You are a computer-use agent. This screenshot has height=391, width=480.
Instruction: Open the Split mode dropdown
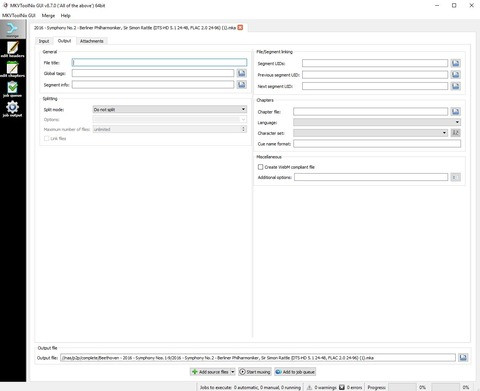point(170,109)
